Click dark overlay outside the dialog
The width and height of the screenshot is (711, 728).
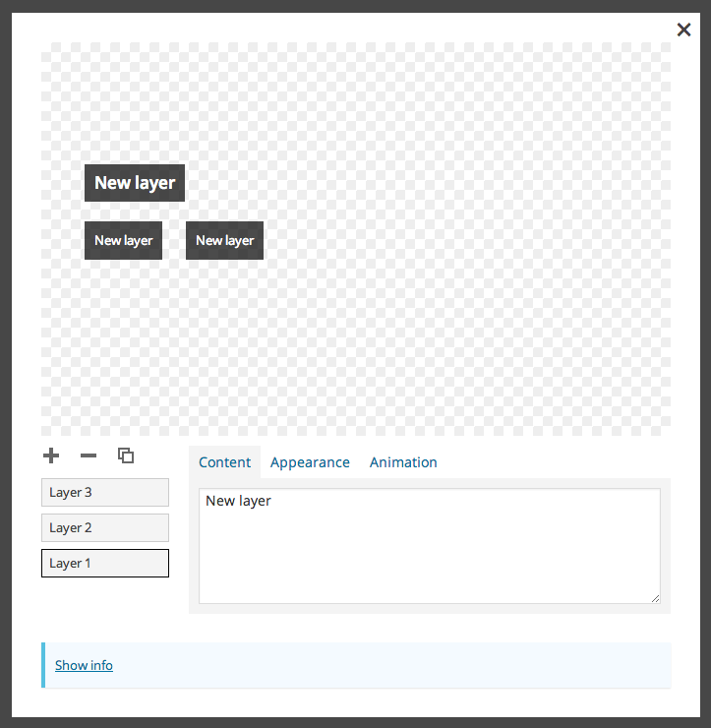(x=6, y=364)
